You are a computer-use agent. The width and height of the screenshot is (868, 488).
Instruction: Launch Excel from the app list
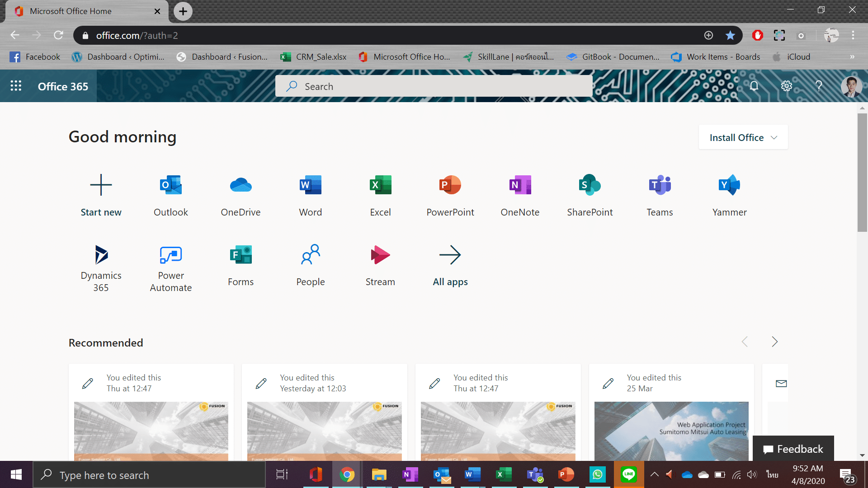pyautogui.click(x=380, y=195)
